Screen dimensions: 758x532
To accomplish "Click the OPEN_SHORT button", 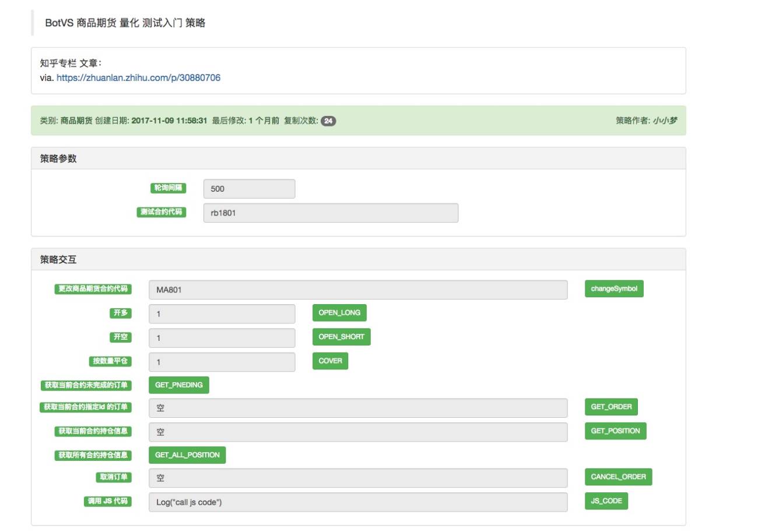I will tap(341, 337).
